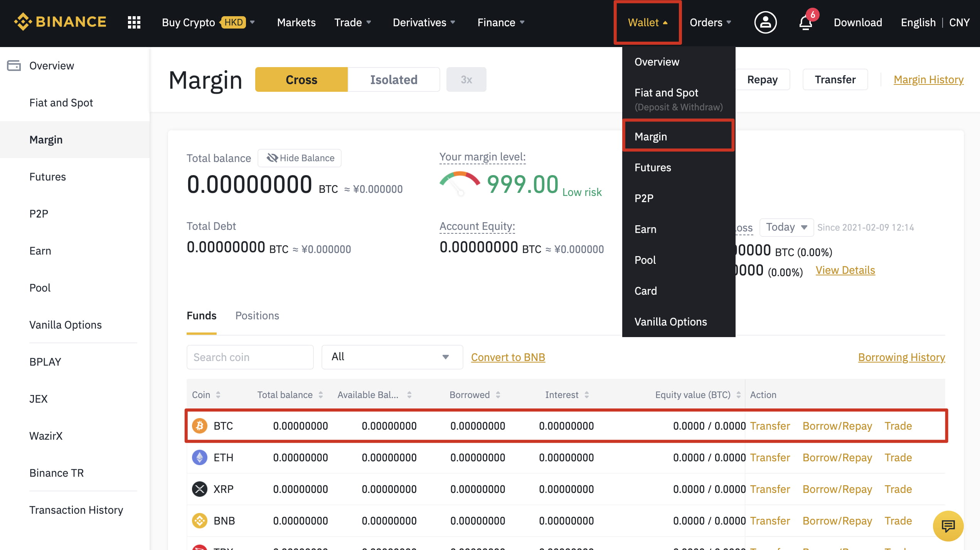
Task: Expand the Orders menu
Action: pos(711,22)
